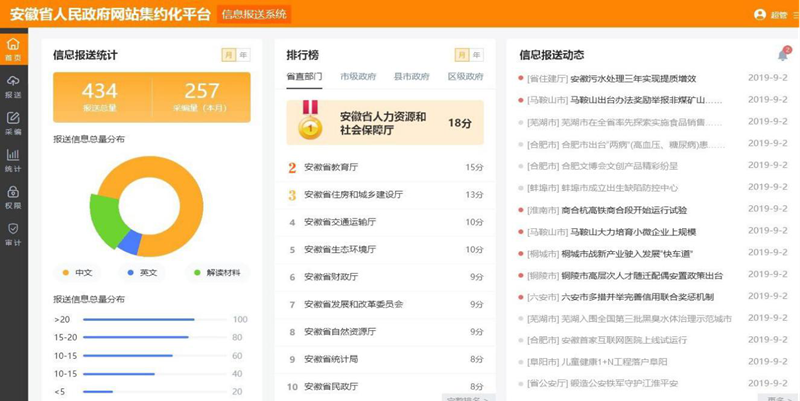
Task: Select the 区级政府 ranking tab
Action: pos(465,77)
